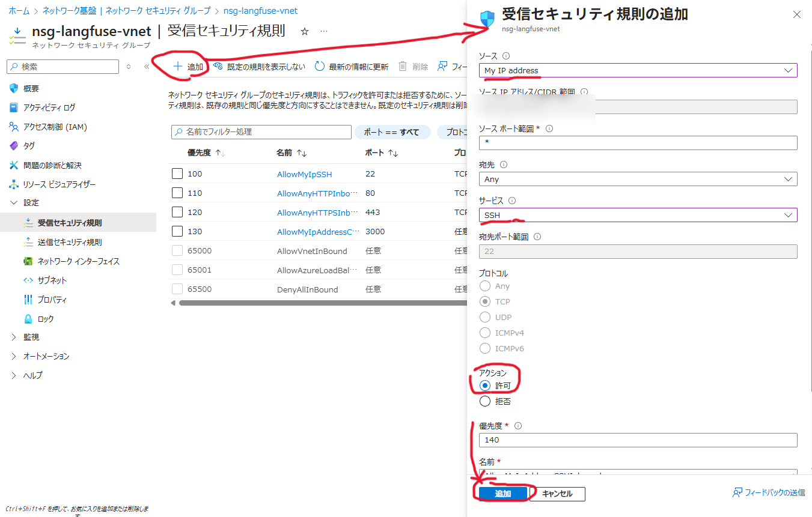Open the 宛先 dropdown showing Any
This screenshot has height=517, width=812.
(638, 179)
